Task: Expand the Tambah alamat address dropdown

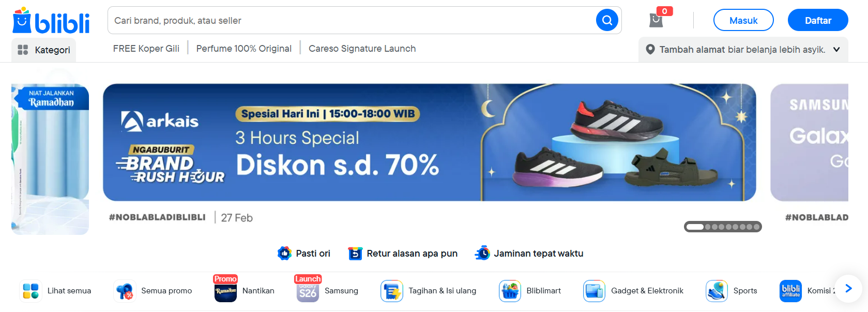Action: click(x=743, y=50)
